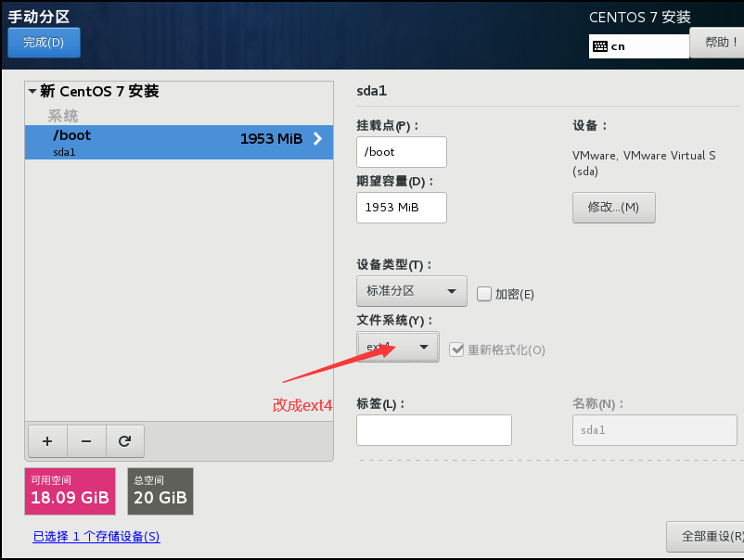This screenshot has width=744, height=560.
Task: Click the add mount point plus icon
Action: click(47, 441)
